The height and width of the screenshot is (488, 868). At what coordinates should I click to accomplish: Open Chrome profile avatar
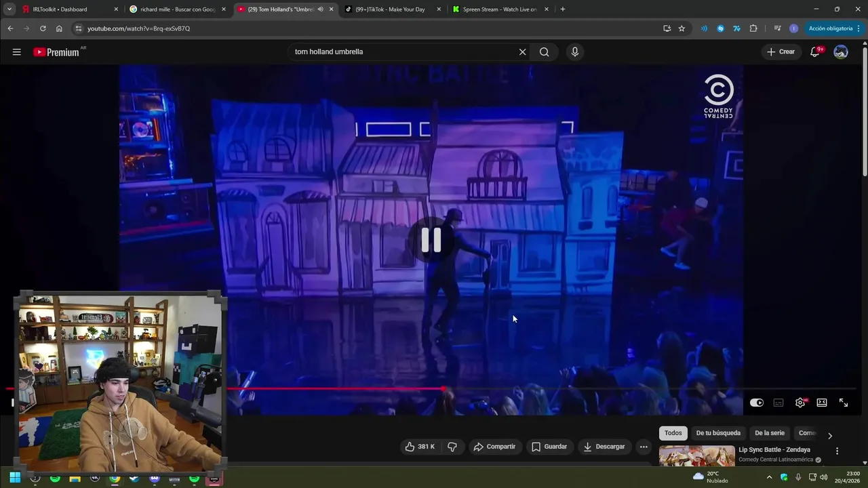coord(793,28)
